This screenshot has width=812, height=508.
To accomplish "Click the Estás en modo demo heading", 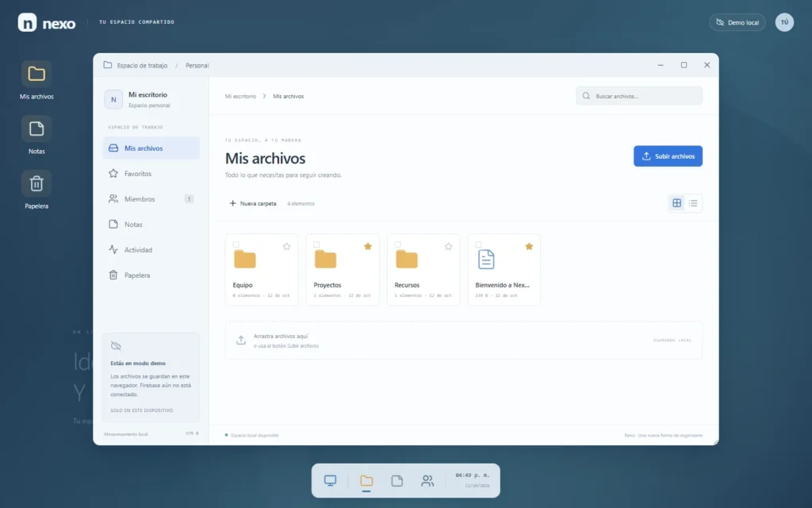I will pos(138,364).
